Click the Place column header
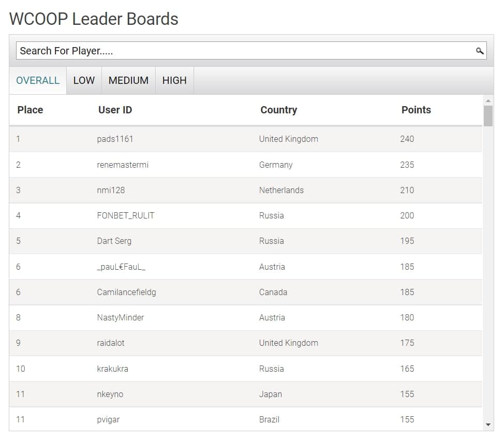 pyautogui.click(x=30, y=110)
